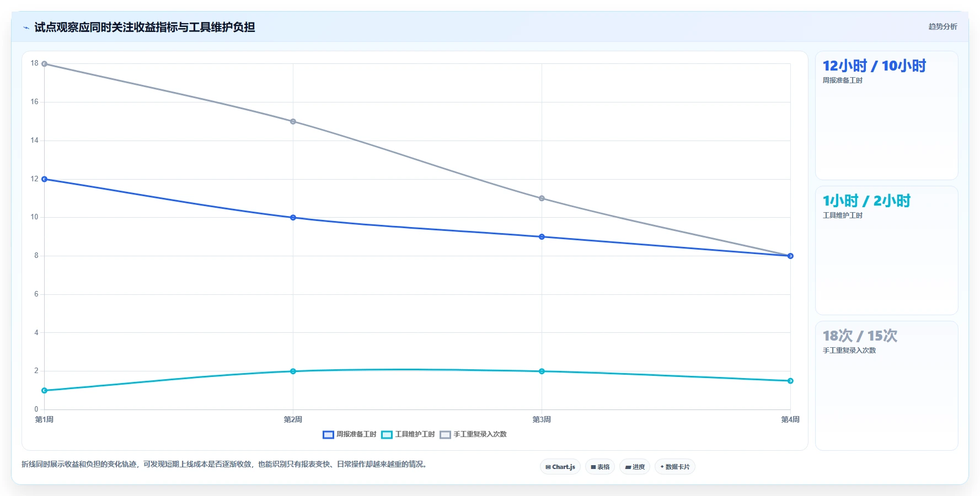Click the 第4周 x-axis label
The width and height of the screenshot is (980, 496).
[790, 420]
